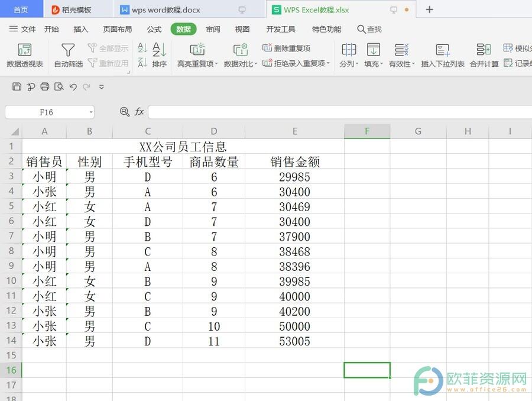Screen dimensions: 532x401
Task: Open the PivotTable (数据透视表) tool
Action: [24, 54]
